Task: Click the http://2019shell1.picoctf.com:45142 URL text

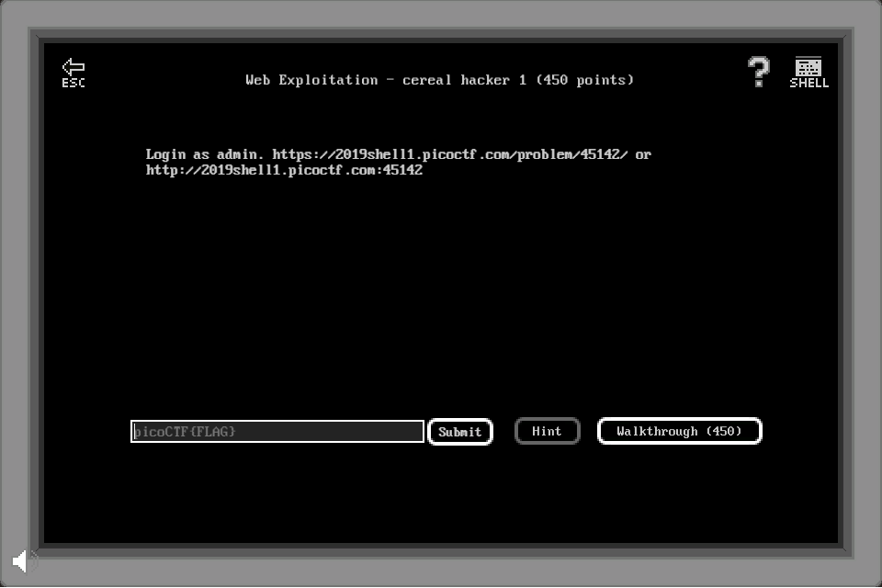Action: pos(284,170)
